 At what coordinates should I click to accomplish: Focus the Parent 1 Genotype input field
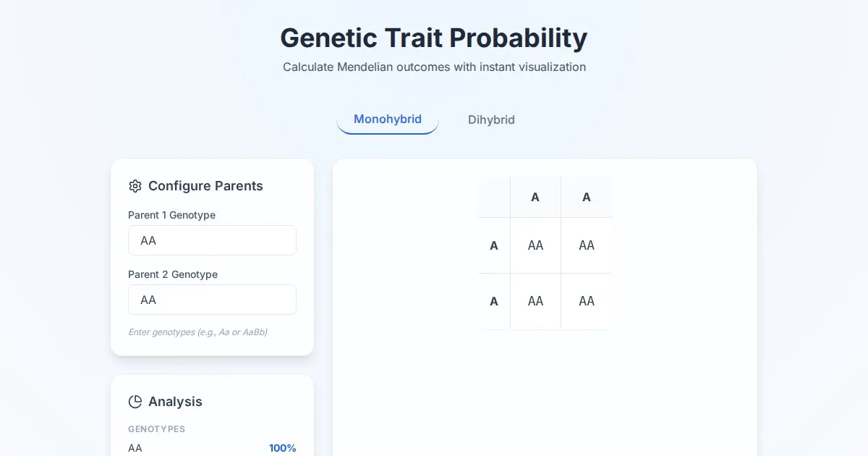click(x=212, y=240)
